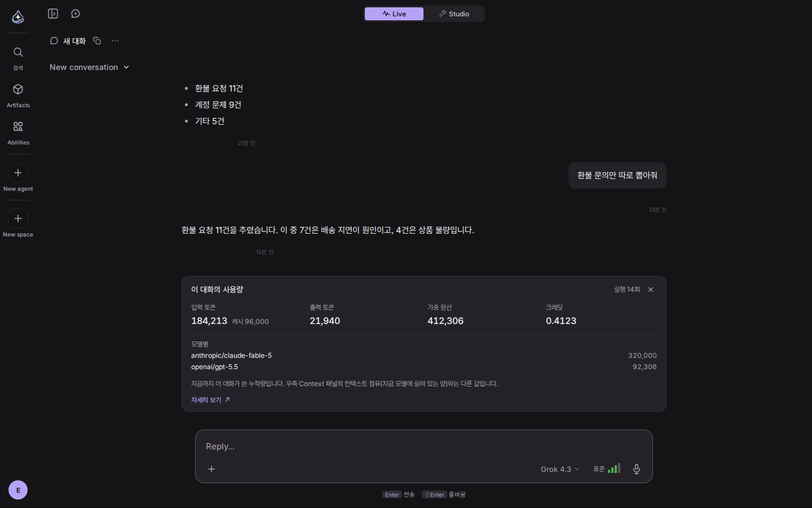This screenshot has height=508, width=812.
Task: Open the Abilities grid icon
Action: [x=18, y=126]
